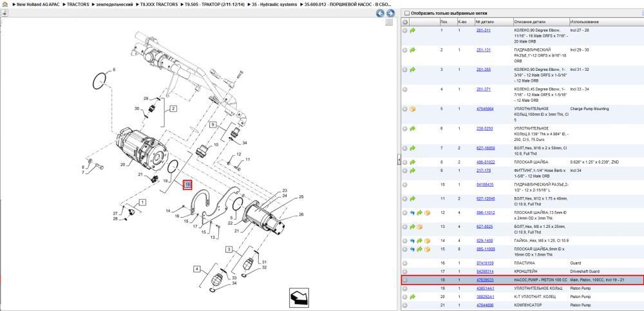
Task: Add part 47644696 with its plus icon
Action: [x=405, y=305]
